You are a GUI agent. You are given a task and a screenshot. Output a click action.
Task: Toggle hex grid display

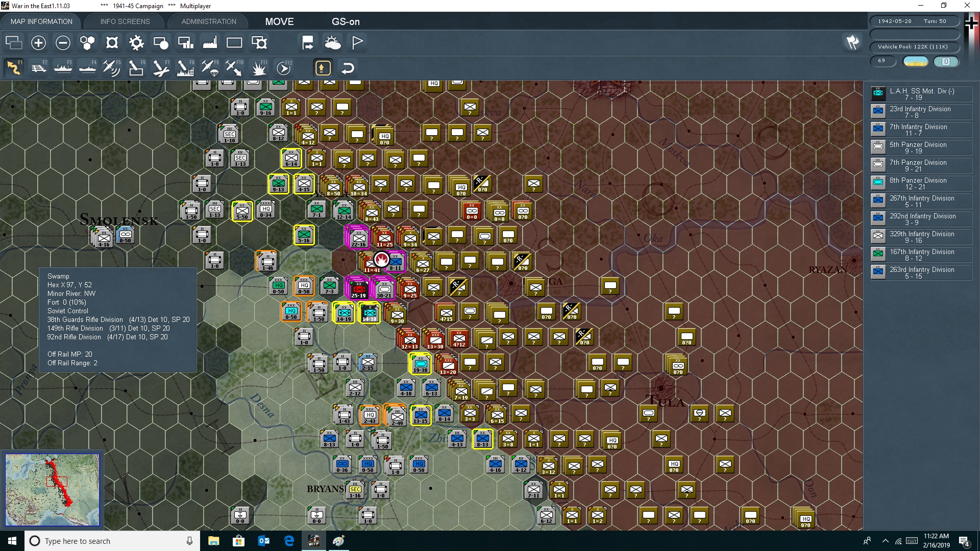pos(87,43)
